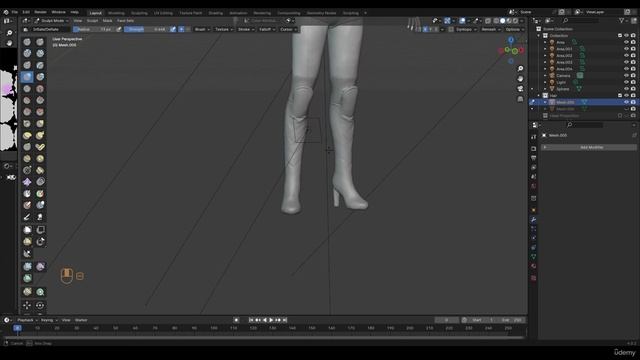Click timeline current frame marker

[17, 328]
